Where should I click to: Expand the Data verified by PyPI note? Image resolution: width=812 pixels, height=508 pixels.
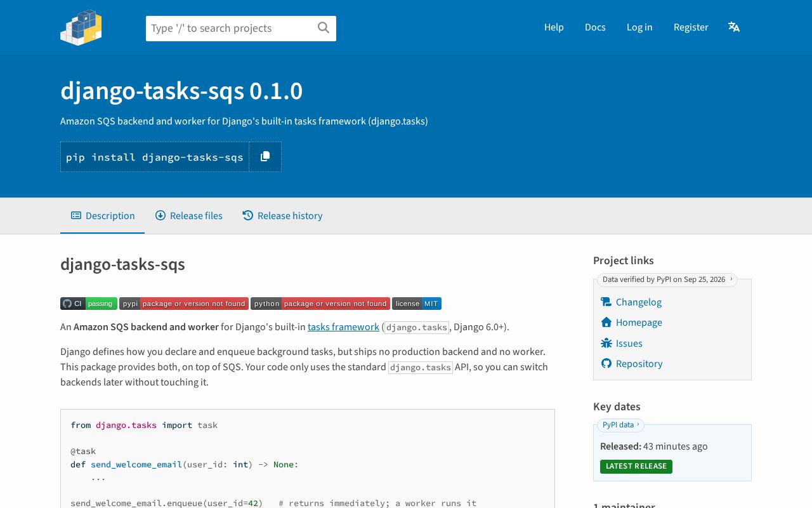click(667, 279)
